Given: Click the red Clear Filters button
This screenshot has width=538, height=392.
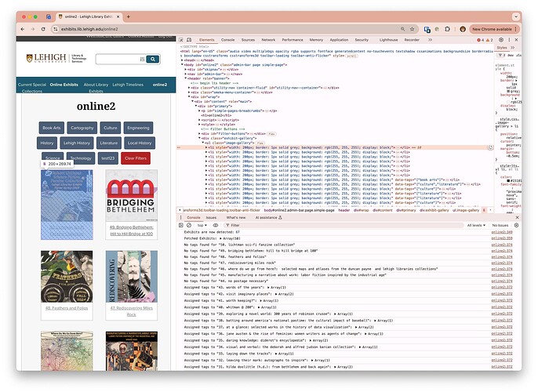Looking at the screenshot, I should [136, 158].
